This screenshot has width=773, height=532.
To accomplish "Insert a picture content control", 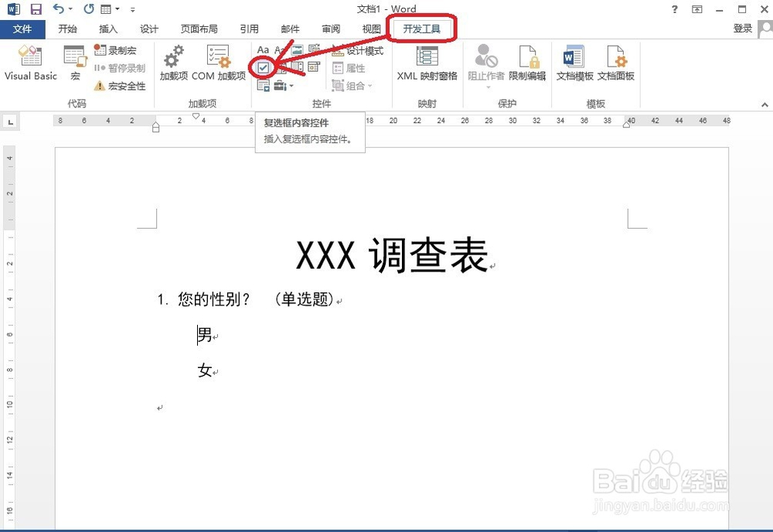I will (296, 49).
